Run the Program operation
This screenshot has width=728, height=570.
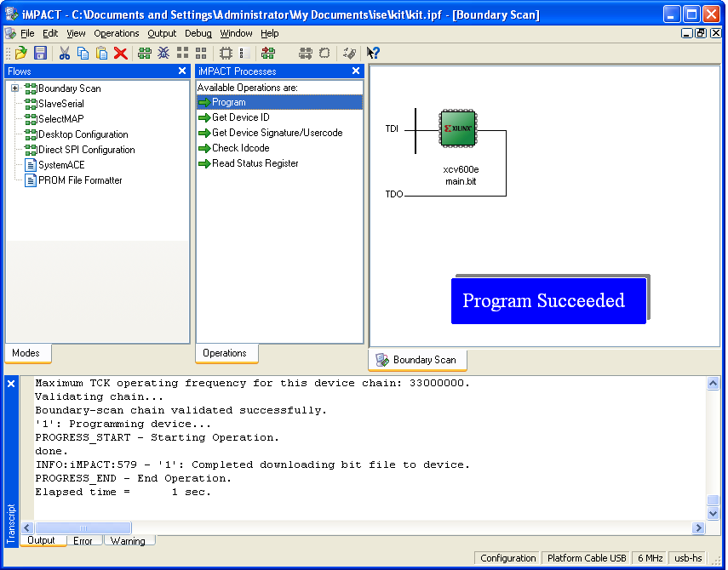[x=279, y=102]
